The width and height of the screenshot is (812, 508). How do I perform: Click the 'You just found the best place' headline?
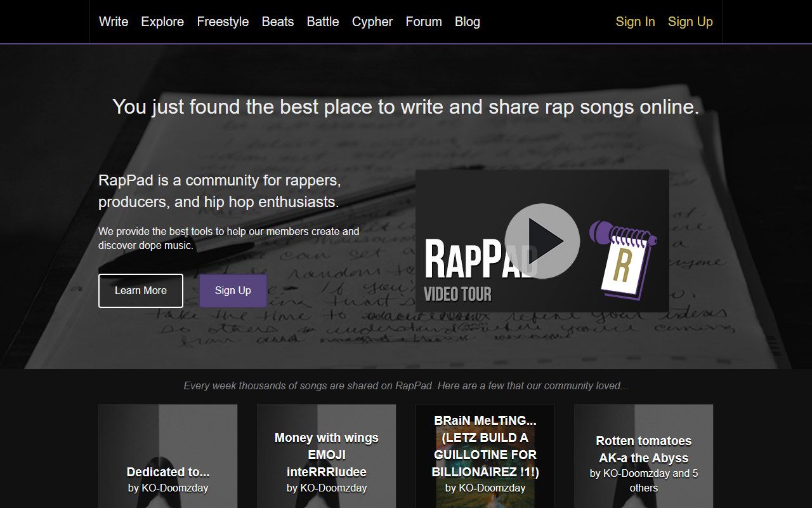tap(406, 107)
